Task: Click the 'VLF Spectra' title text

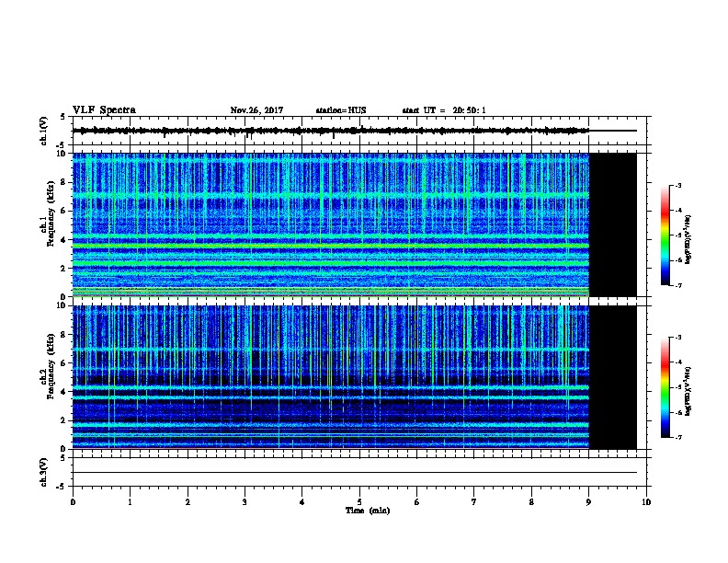Action: (104, 110)
